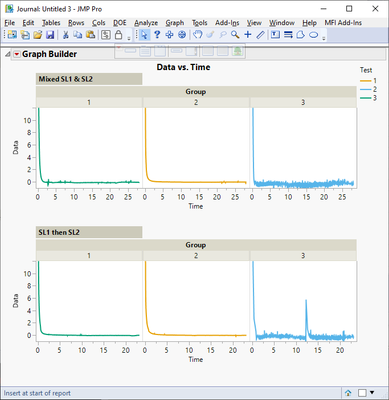Click the blue Test 2 legend swatch
The width and height of the screenshot is (389, 400).
tap(366, 89)
